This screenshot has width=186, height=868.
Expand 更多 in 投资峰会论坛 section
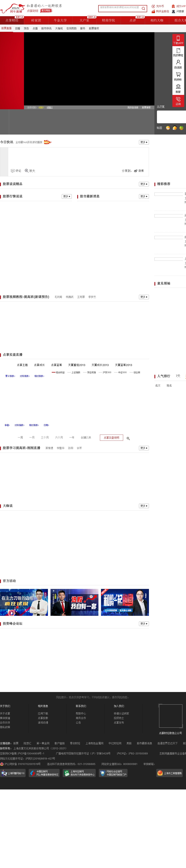[144, 624]
